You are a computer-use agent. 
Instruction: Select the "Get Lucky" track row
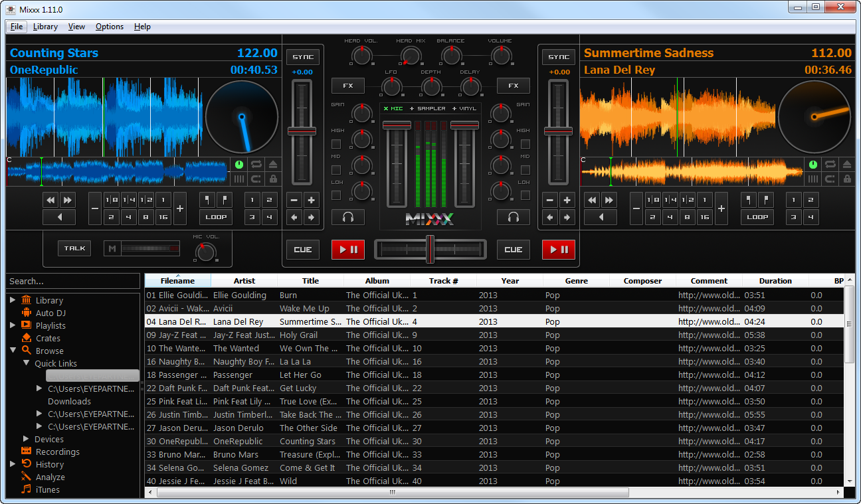(x=495, y=388)
